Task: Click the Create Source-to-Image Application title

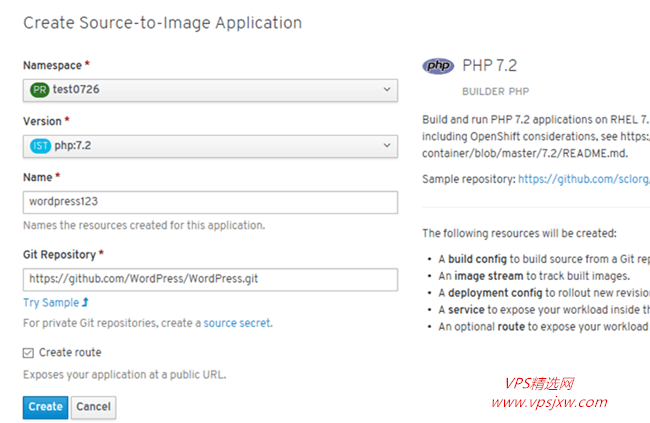Action: click(162, 23)
